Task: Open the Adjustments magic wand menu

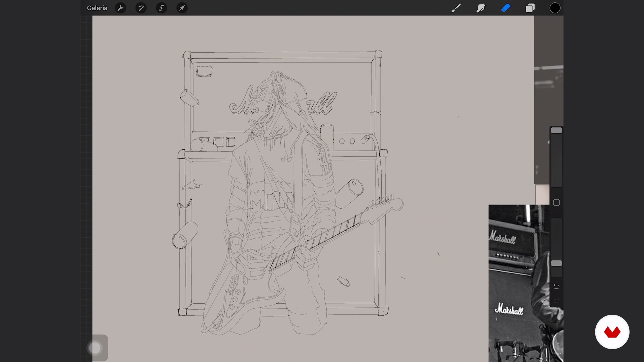Action: point(141,8)
